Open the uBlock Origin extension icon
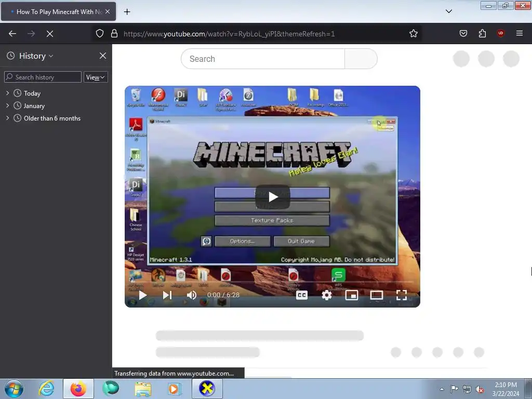Image resolution: width=532 pixels, height=399 pixels. (501, 34)
